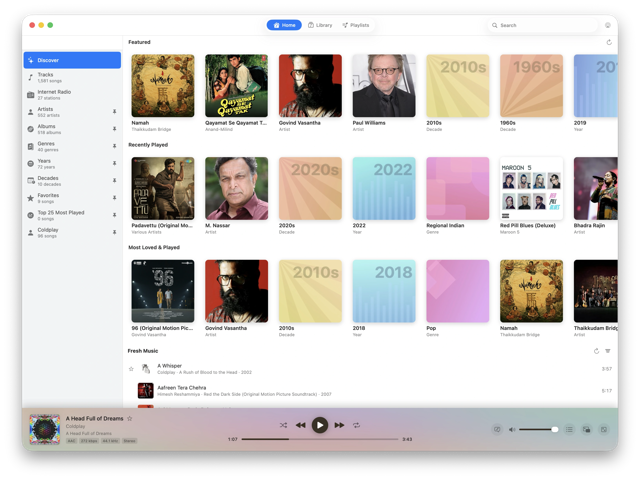Open the Padavettu album cover
The width and height of the screenshot is (640, 480).
click(x=163, y=189)
